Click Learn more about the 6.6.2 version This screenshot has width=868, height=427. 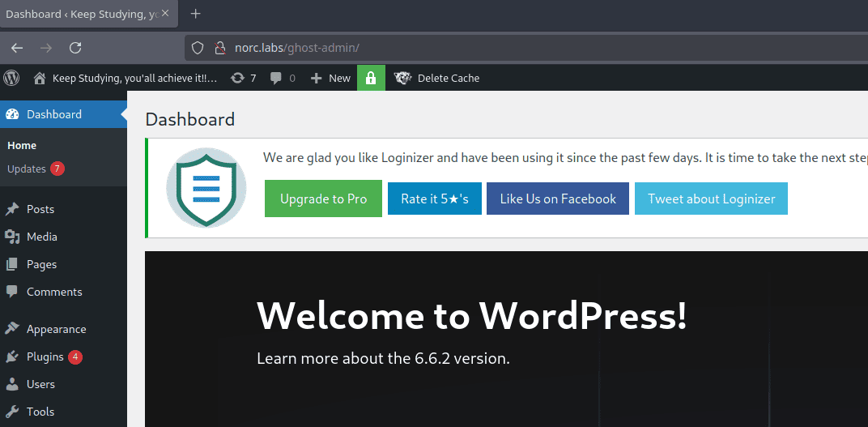click(x=383, y=358)
